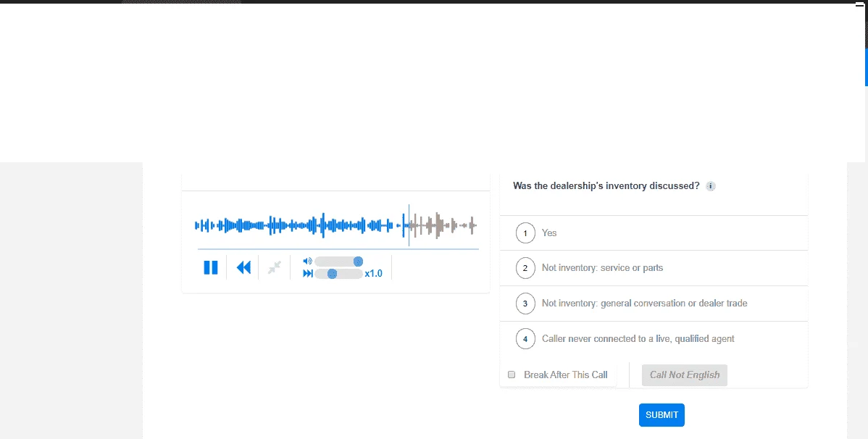
Task: Click the playback speed skip icon
Action: [308, 274]
